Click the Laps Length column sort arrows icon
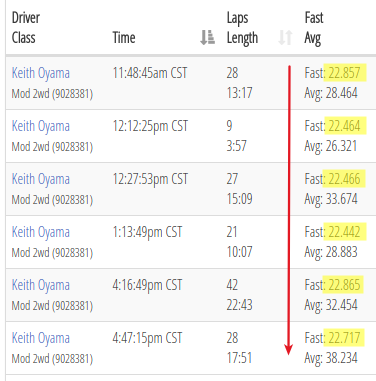The width and height of the screenshot is (376, 381). coord(285,37)
